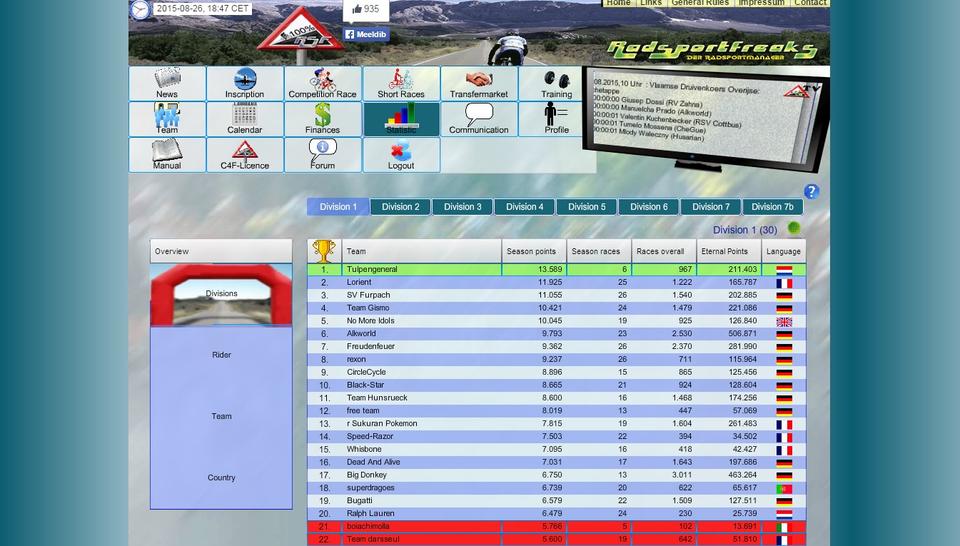Click the blue help question mark
960x546 pixels.
tap(811, 192)
